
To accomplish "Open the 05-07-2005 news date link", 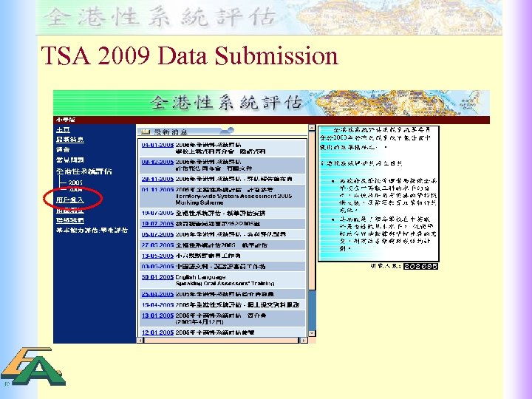I will 157,234.
